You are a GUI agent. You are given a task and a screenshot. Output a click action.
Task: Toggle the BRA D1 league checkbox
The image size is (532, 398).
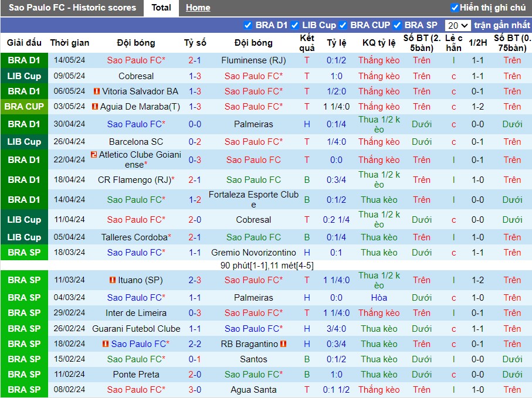[x=248, y=25]
